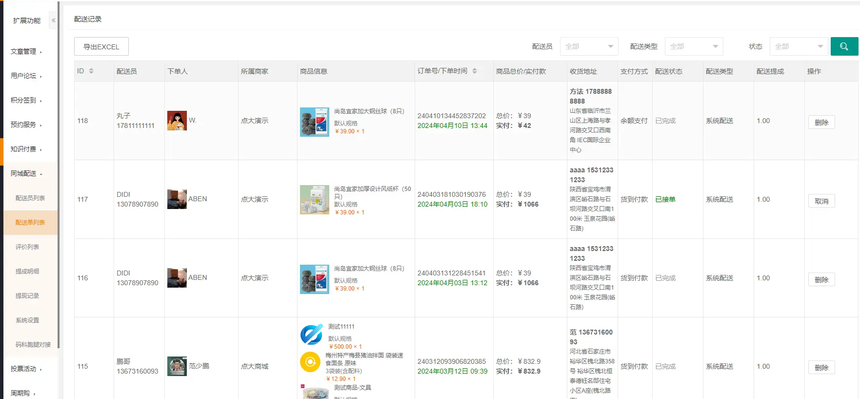860x399 pixels.
Task: Open 评价列表 in the sidebar
Action: [27, 247]
